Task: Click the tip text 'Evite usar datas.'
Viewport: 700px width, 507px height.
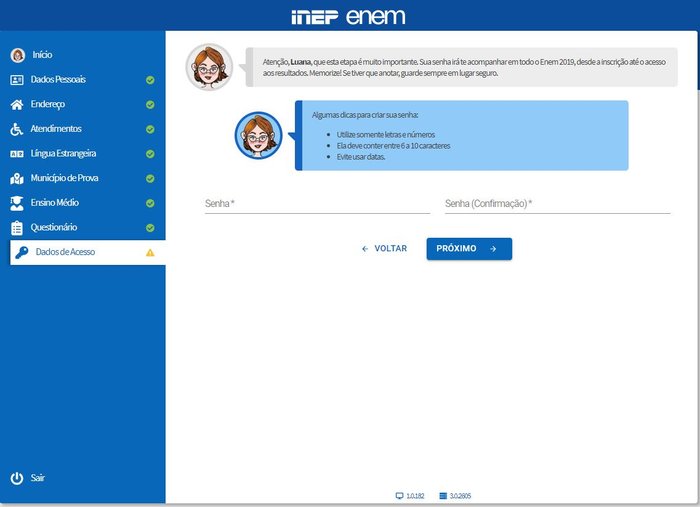Action: 361,157
